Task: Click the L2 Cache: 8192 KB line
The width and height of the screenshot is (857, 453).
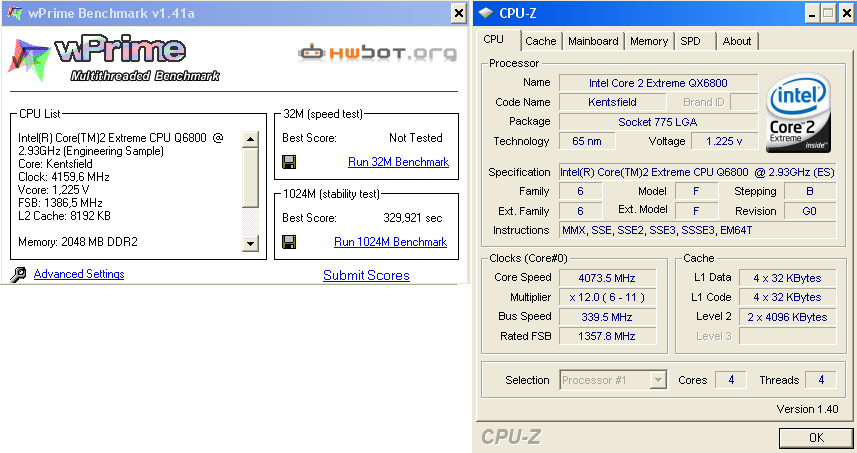Action: [x=64, y=216]
